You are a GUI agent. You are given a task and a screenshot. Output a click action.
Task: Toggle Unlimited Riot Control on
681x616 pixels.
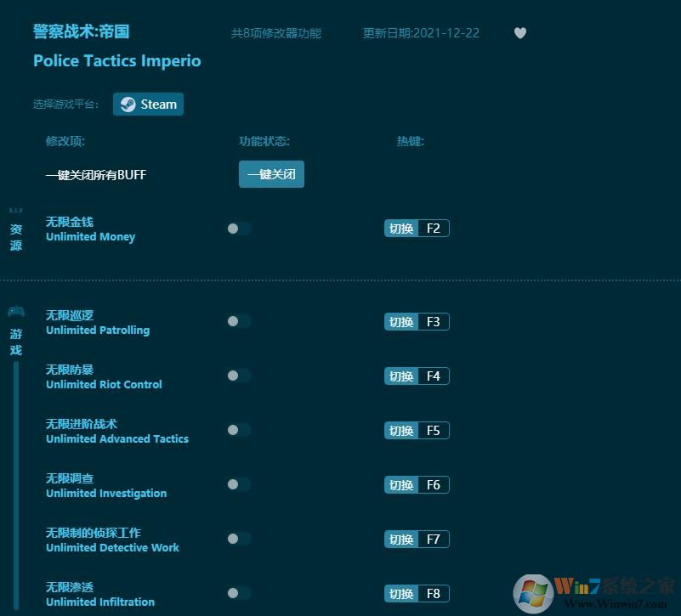pyautogui.click(x=238, y=376)
